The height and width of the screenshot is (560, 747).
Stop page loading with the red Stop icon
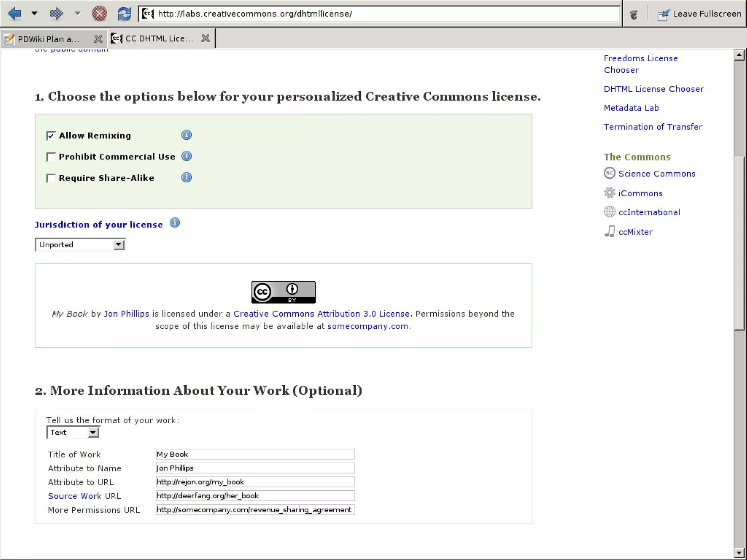tap(99, 14)
